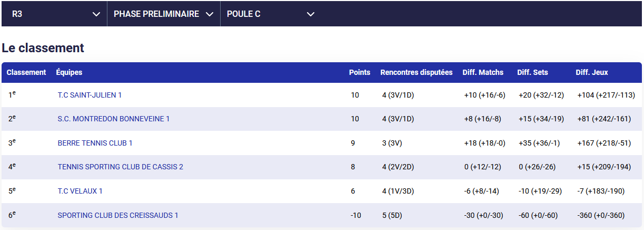Click the Classement column header
The image size is (644, 230).
tap(26, 72)
